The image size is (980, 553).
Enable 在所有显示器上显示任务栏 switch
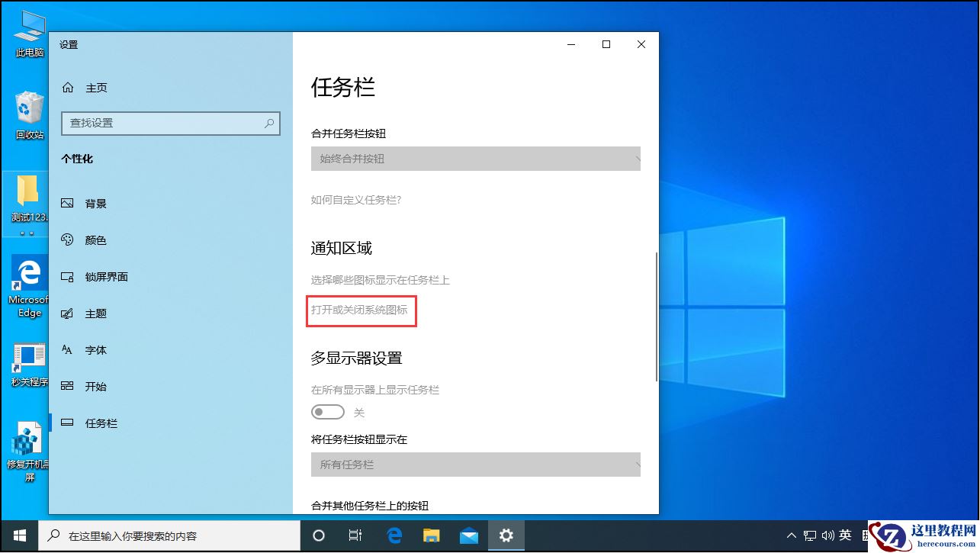(x=327, y=411)
